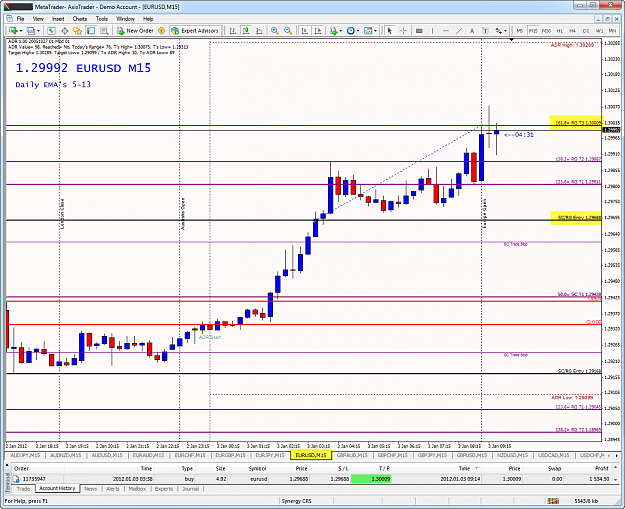Open the MDI document icon menu
Image resolution: width=625 pixels, height=509 pixels.
(x=9, y=19)
